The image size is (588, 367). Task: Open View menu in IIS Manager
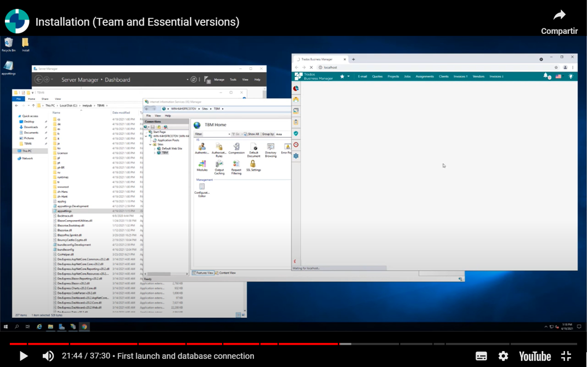[x=158, y=116]
